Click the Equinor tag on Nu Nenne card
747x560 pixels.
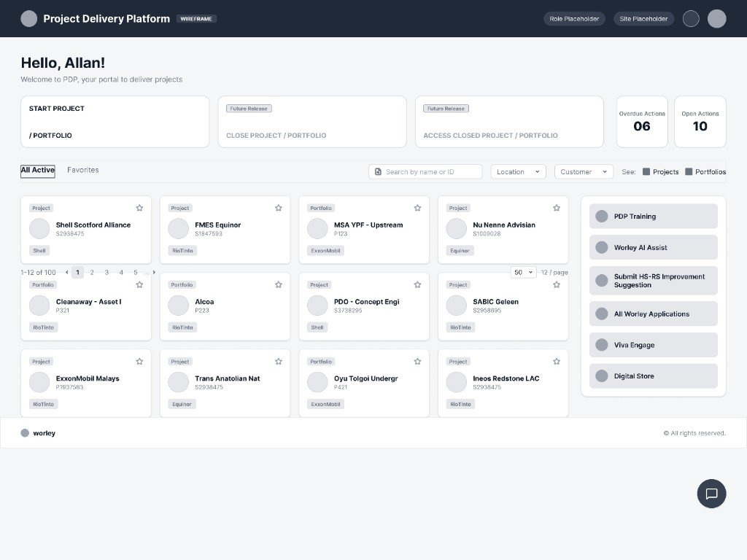click(460, 251)
